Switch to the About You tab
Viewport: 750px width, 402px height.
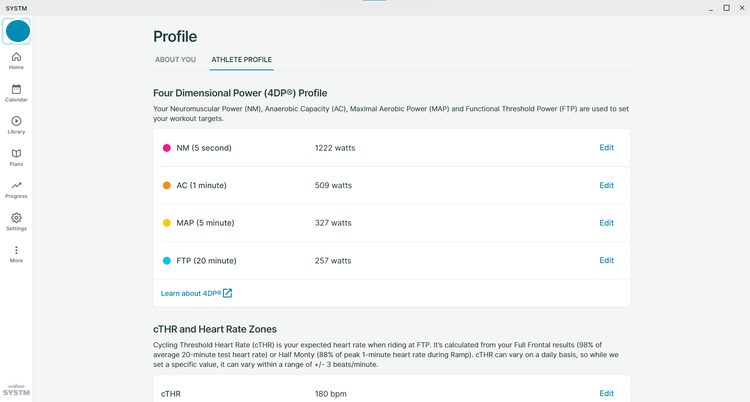[x=176, y=60]
